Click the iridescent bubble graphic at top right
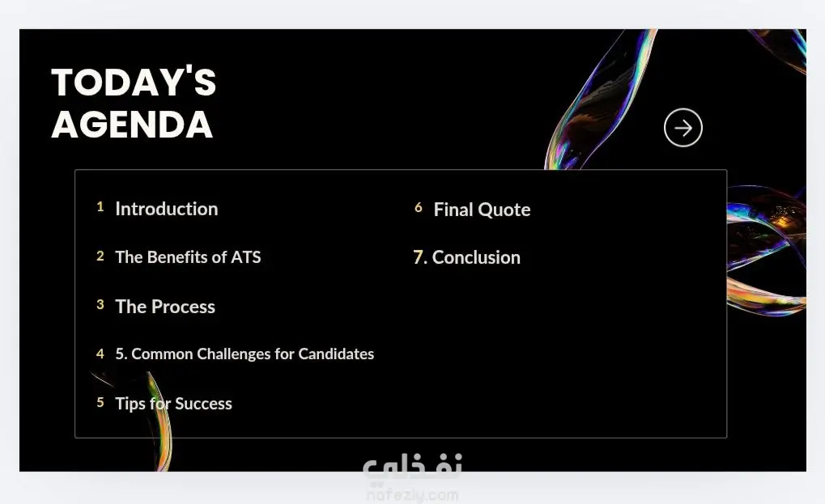Screen dimensions: 825x504 pos(601,100)
